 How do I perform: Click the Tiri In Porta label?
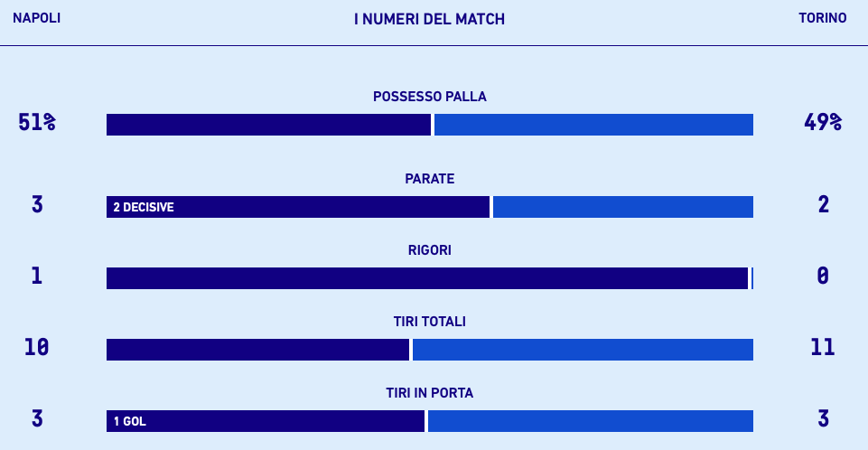coord(430,393)
